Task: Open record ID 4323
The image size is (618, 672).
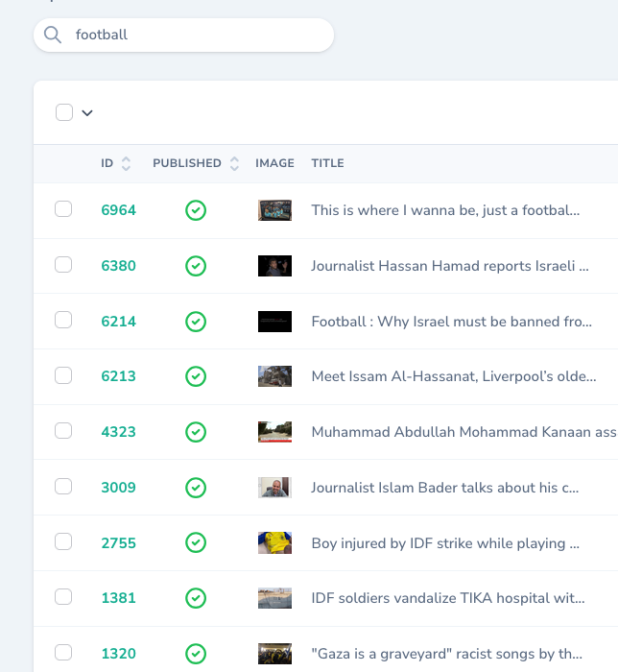Action: 119,432
